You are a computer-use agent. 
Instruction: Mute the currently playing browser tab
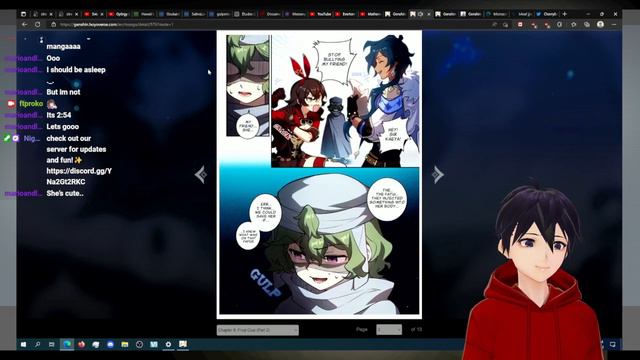[420, 14]
